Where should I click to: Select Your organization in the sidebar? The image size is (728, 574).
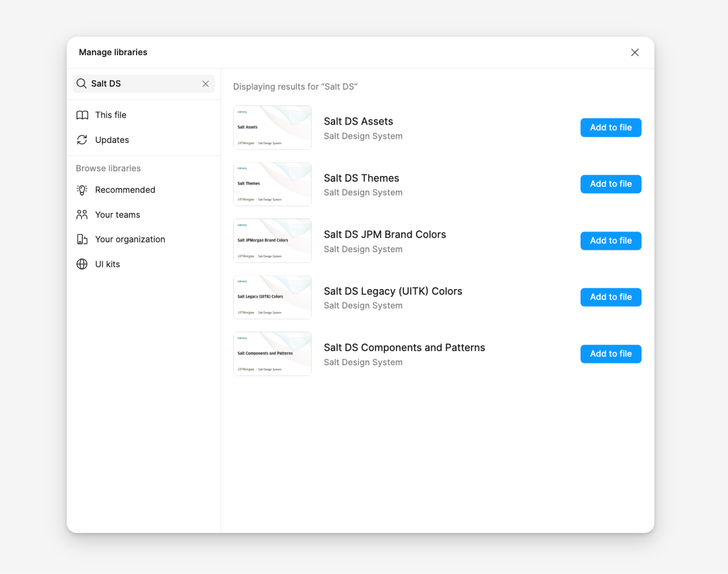(x=130, y=239)
